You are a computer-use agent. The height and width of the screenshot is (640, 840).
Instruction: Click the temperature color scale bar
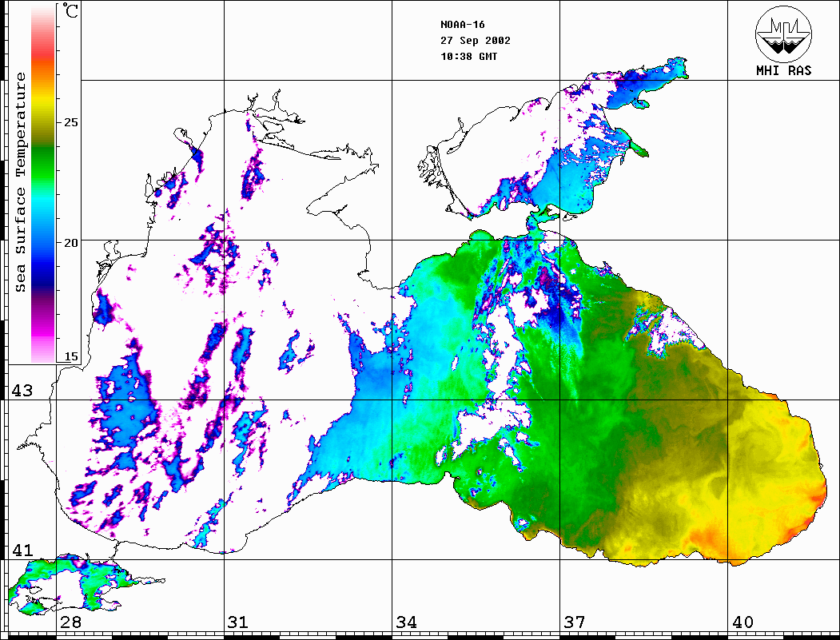(x=43, y=184)
